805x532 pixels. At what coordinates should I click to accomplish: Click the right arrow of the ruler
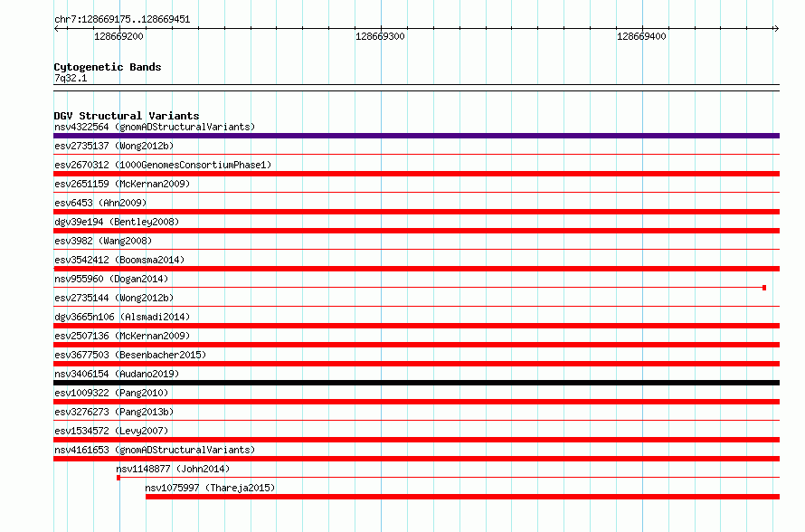776,28
